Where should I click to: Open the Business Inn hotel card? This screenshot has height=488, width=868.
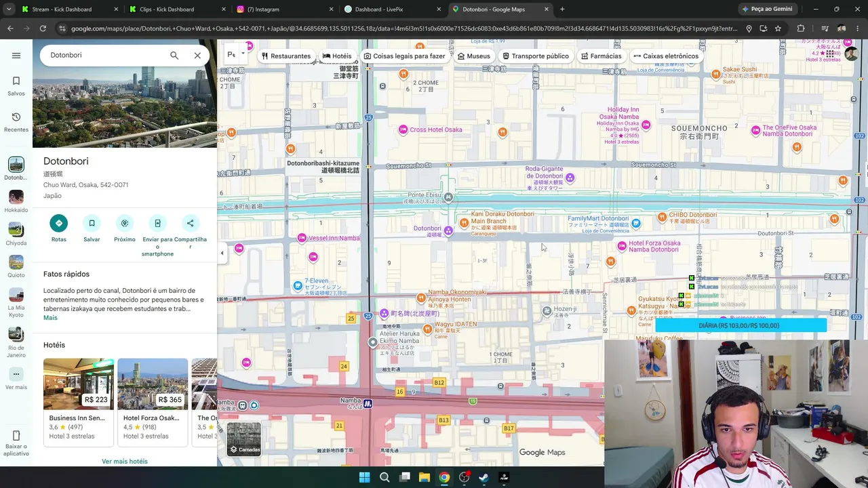pos(79,402)
